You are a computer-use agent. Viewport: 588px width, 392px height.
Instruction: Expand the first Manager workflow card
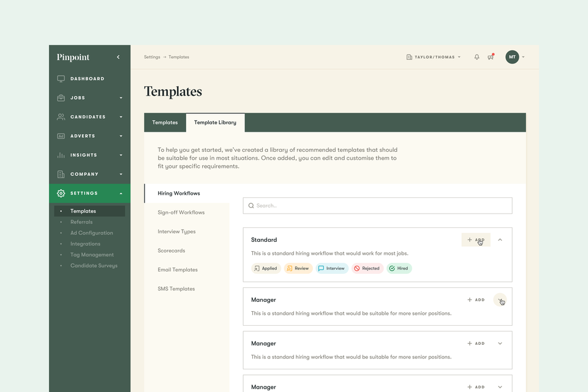pos(500,300)
